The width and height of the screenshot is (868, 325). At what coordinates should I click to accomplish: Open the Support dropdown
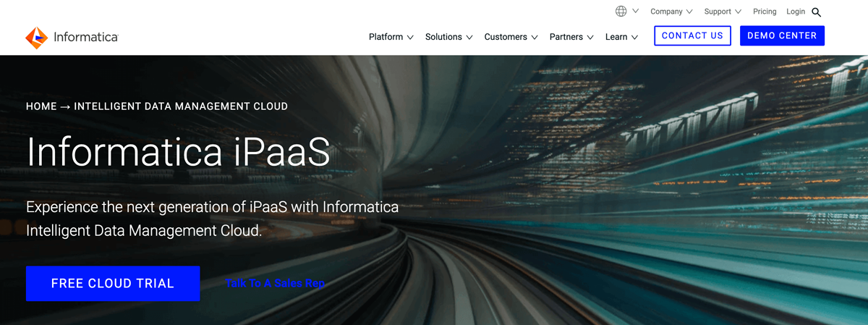(723, 12)
